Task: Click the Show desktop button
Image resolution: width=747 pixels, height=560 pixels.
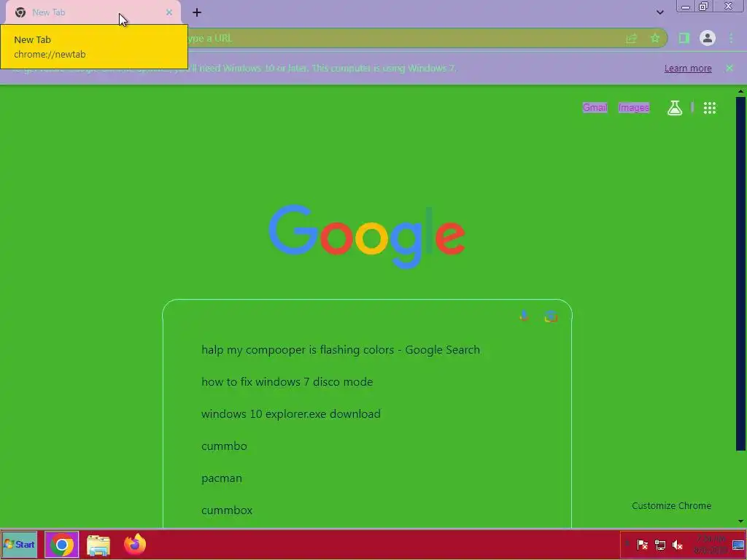Action: [738, 545]
